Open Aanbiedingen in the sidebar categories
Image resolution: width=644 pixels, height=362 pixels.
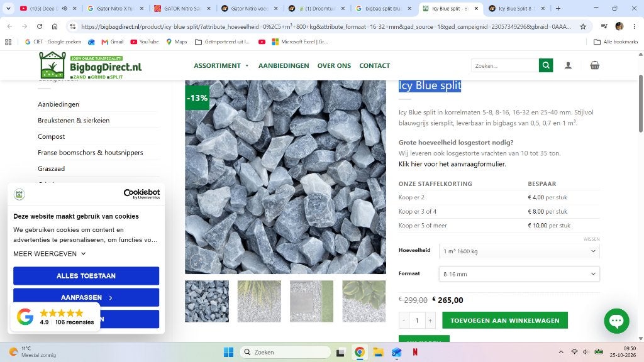pyautogui.click(x=58, y=104)
